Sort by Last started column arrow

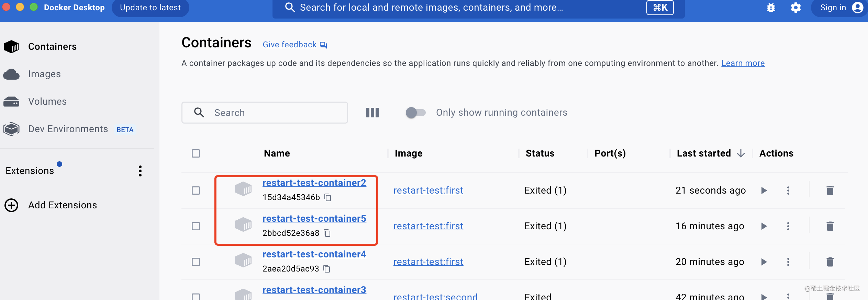click(x=741, y=153)
